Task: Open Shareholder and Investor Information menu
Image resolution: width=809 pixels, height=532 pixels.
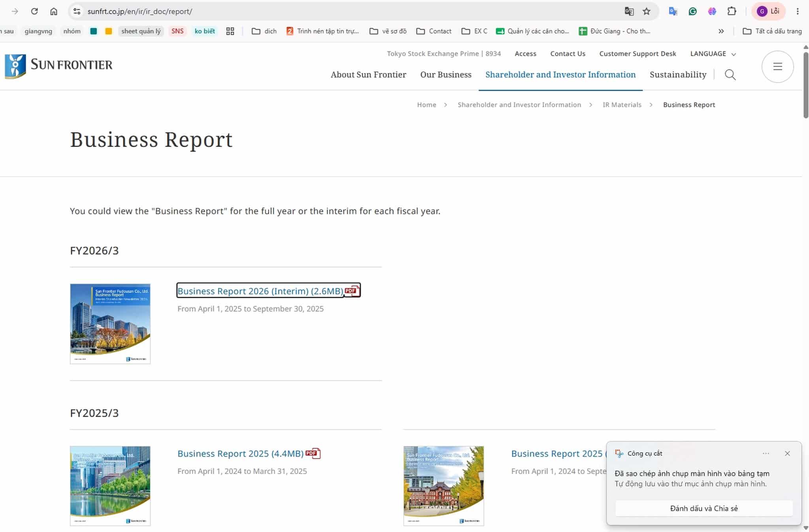Action: pyautogui.click(x=561, y=75)
